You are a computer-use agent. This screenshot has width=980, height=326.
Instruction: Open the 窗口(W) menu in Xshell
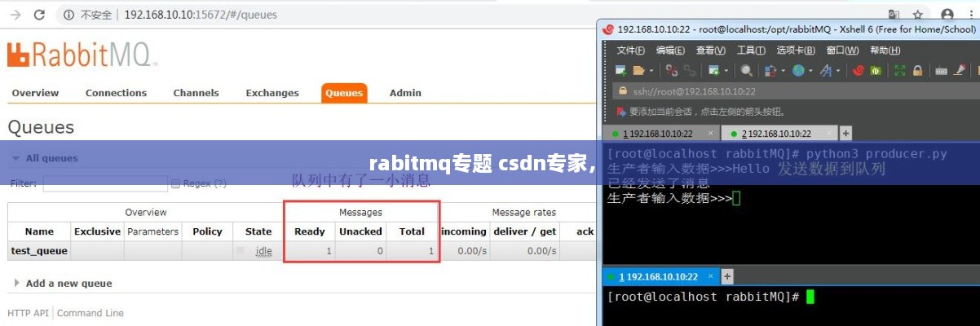tap(842, 50)
